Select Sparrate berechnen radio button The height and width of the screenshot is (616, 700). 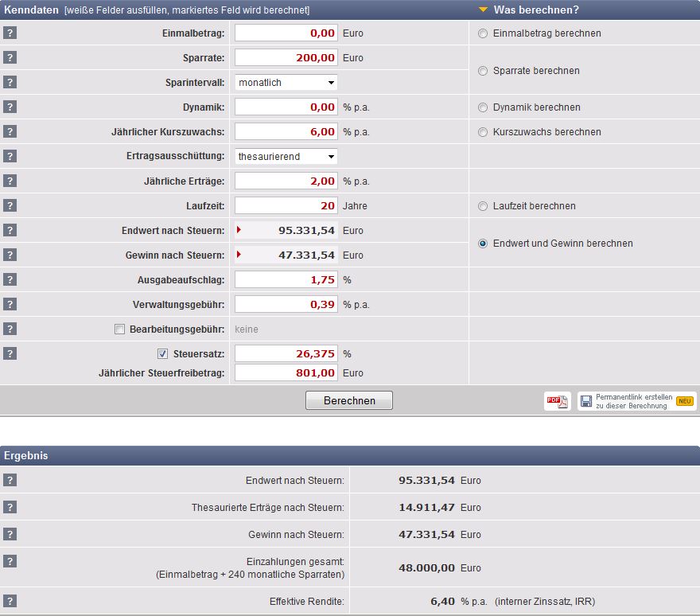point(483,71)
